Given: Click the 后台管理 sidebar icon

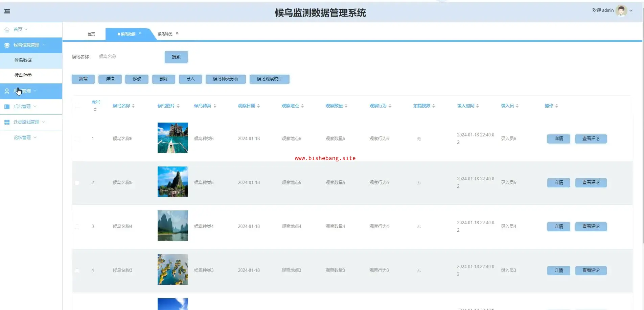Looking at the screenshot, I should click(x=7, y=107).
